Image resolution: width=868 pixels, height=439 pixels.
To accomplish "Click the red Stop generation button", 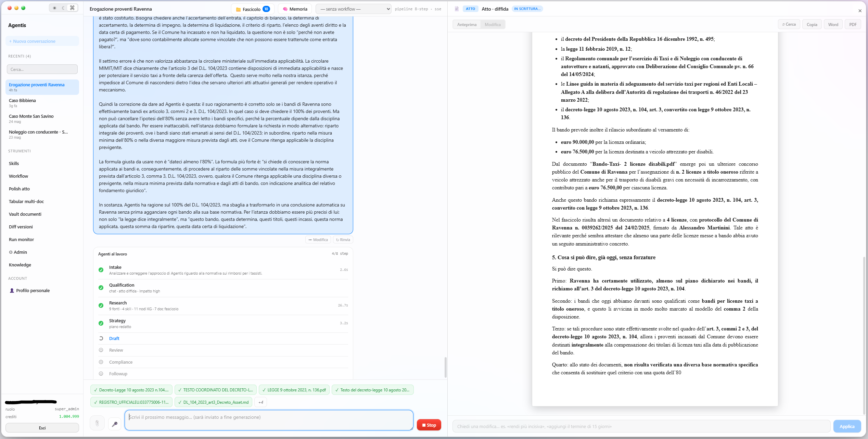I will (429, 425).
